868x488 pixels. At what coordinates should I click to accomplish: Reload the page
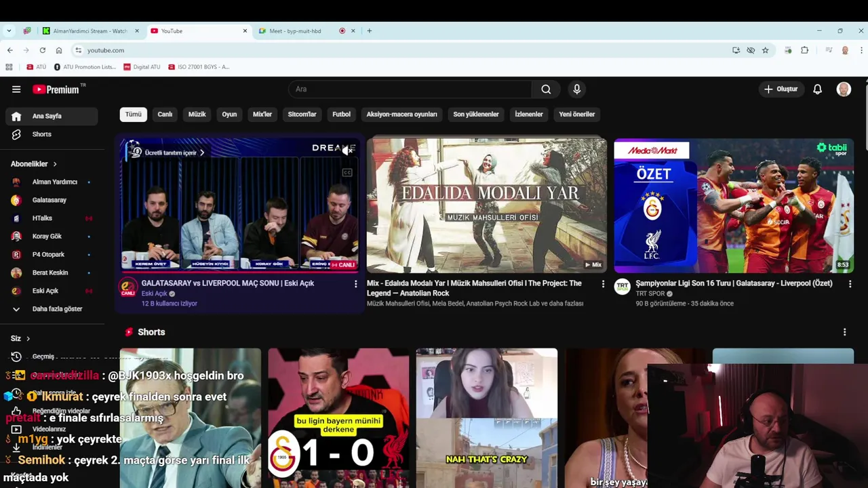click(x=42, y=50)
